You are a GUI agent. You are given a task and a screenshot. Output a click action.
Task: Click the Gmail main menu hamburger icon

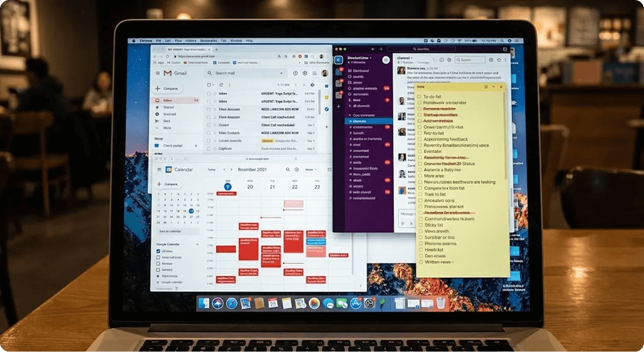pos(157,73)
